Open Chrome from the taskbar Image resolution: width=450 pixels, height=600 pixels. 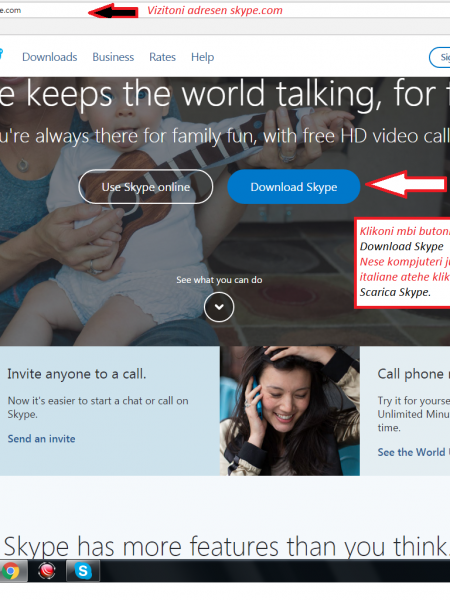(11, 571)
